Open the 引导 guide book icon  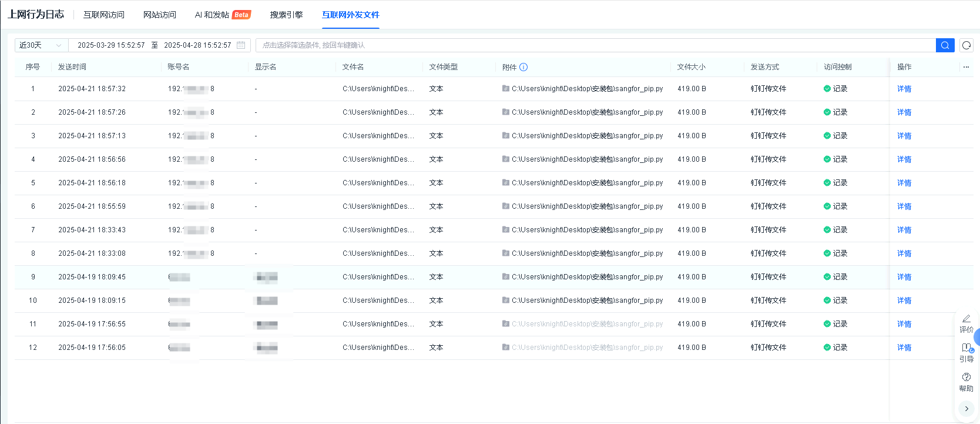966,348
